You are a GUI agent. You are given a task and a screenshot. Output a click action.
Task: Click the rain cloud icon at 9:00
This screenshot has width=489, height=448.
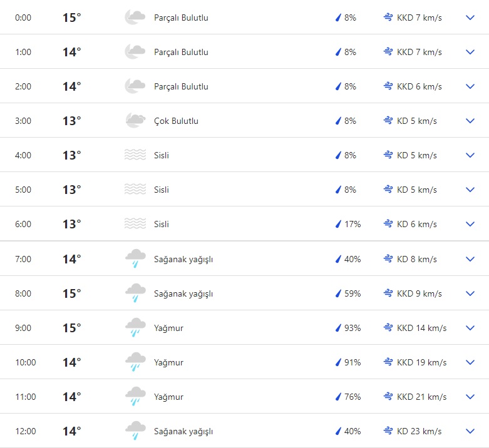tap(135, 328)
